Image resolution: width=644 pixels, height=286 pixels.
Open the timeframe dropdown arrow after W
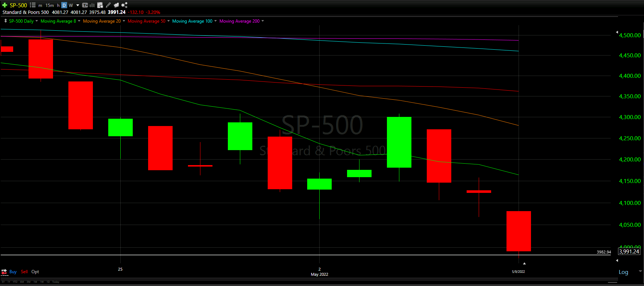pos(78,5)
